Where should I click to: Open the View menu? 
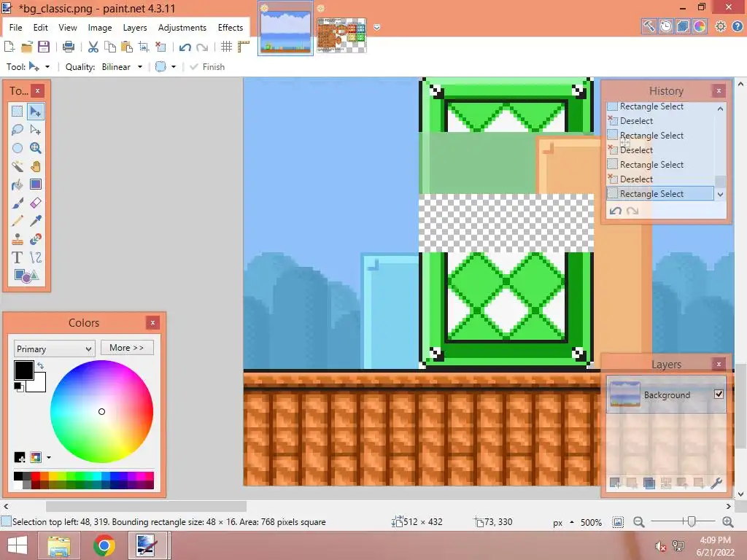point(68,27)
